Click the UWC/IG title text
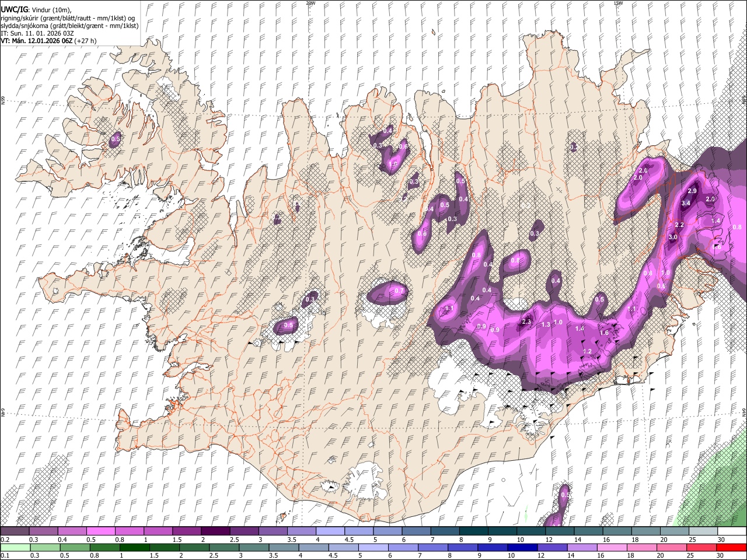 (x=13, y=9)
